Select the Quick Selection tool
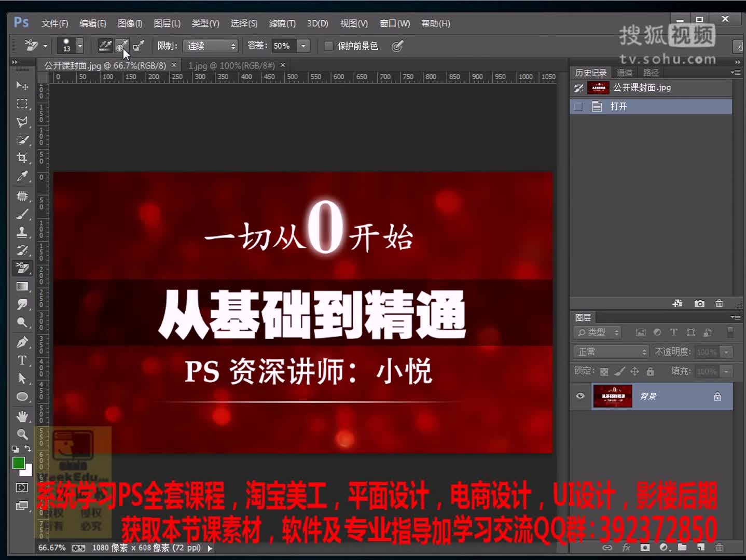Viewport: 746px width, 560px height. click(22, 140)
